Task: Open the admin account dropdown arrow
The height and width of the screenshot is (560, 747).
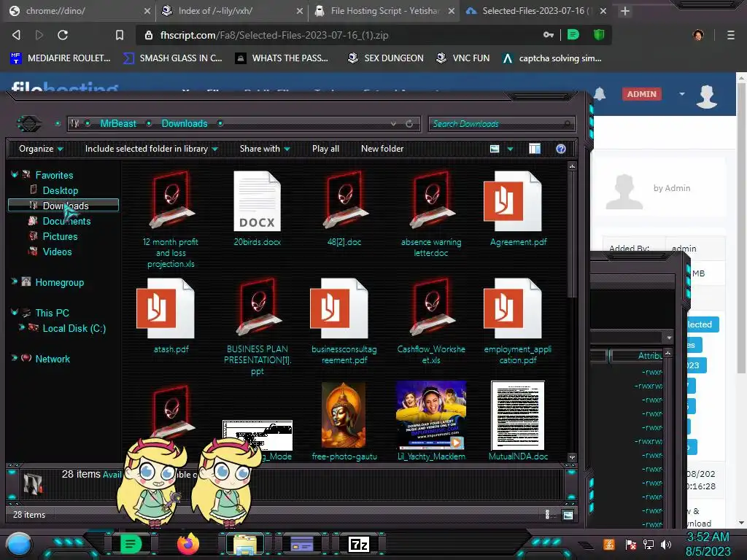Action: coord(682,94)
